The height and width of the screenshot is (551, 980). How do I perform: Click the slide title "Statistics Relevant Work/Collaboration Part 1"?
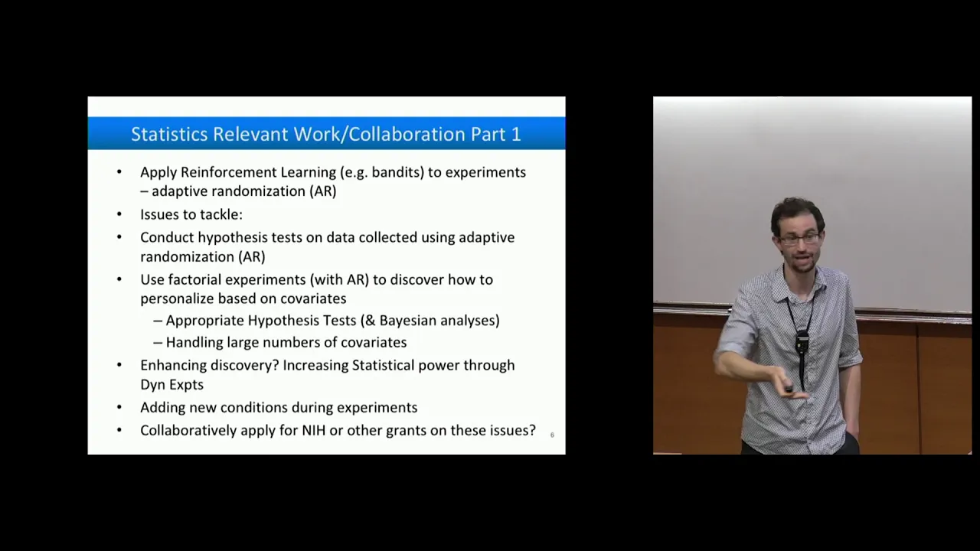tap(325, 134)
